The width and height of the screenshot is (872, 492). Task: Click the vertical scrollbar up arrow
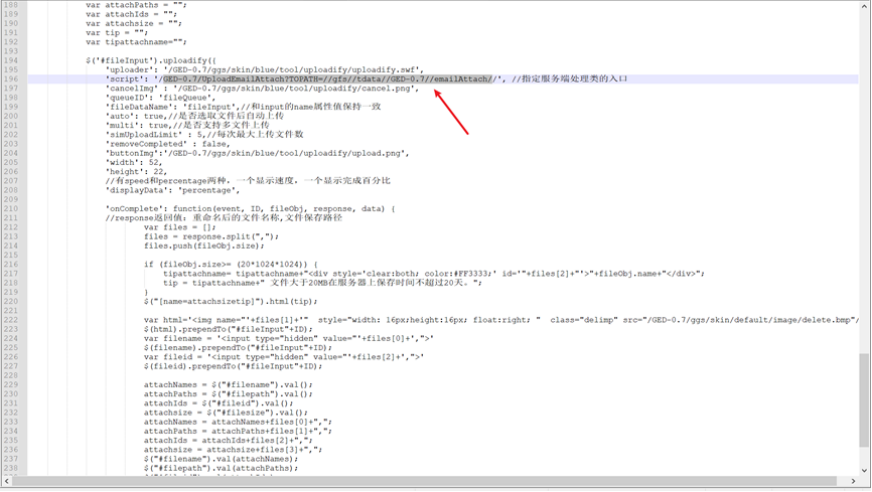[x=864, y=6]
